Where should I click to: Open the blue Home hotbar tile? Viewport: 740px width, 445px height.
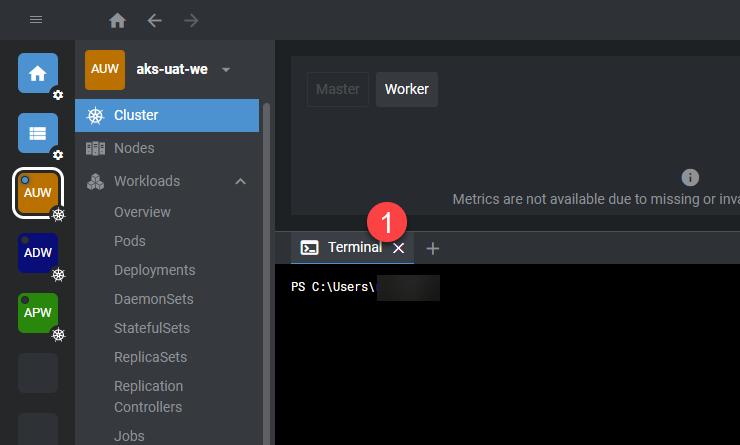pyautogui.click(x=37, y=73)
